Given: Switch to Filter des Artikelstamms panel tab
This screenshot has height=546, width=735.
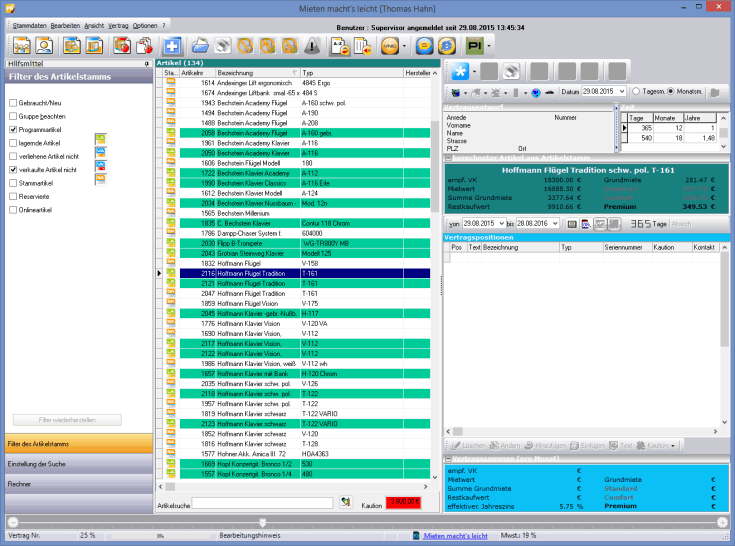Looking at the screenshot, I should (79, 443).
